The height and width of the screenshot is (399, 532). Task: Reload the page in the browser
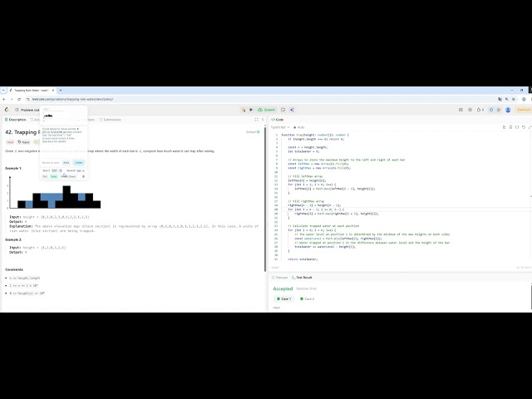click(x=19, y=99)
